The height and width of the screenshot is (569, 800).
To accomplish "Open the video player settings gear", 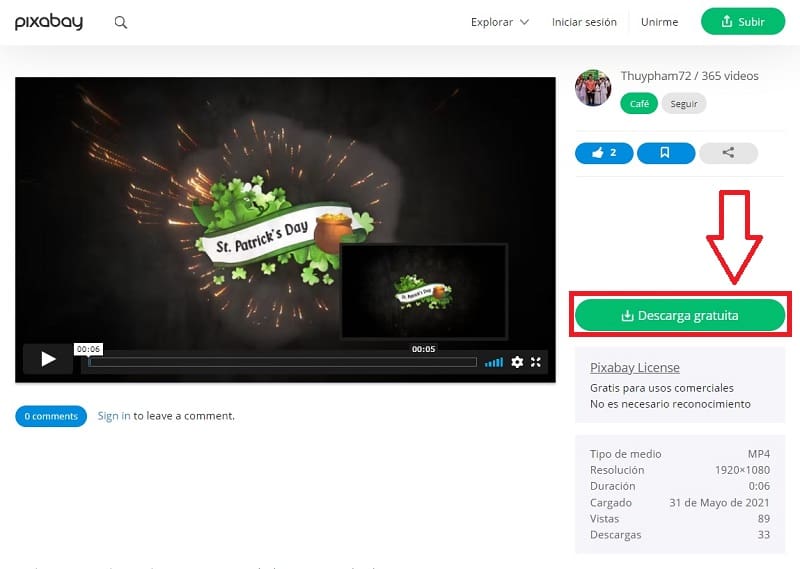I will coord(517,362).
